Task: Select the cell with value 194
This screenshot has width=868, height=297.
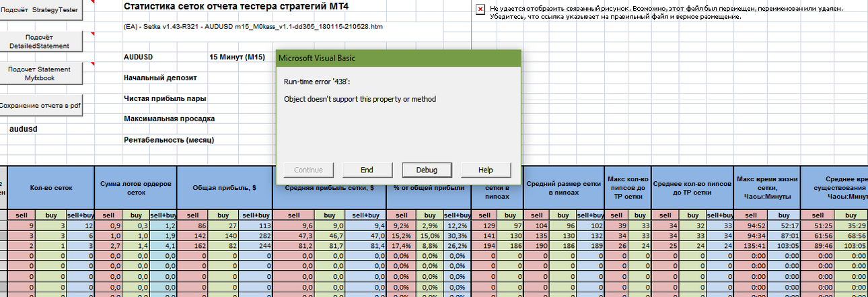Action: [483, 245]
